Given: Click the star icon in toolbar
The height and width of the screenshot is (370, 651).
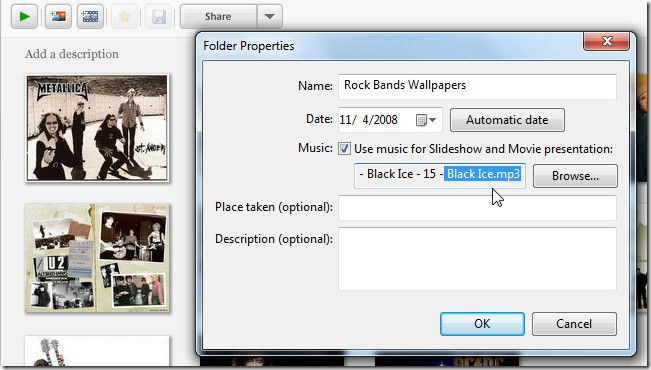Looking at the screenshot, I should [125, 17].
